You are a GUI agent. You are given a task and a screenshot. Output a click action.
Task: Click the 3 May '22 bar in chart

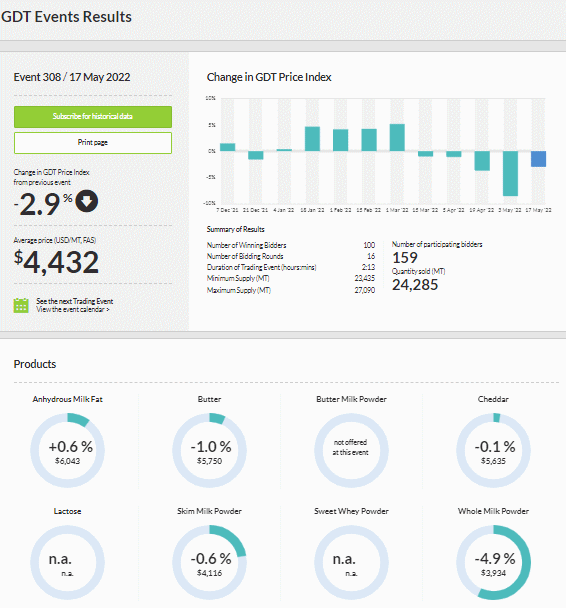(510, 174)
